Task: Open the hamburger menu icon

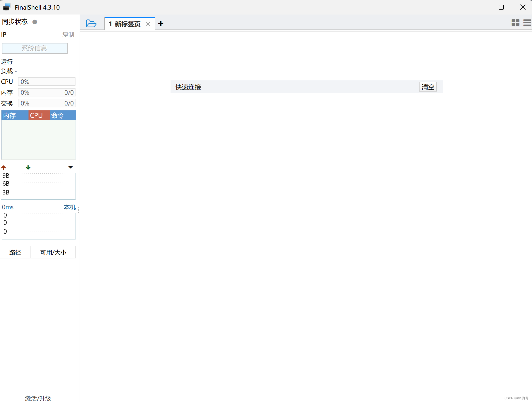Action: [527, 23]
